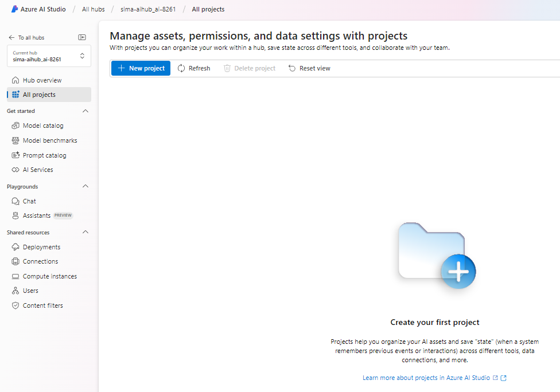Click the Model benchmarks scale icon

tap(15, 140)
